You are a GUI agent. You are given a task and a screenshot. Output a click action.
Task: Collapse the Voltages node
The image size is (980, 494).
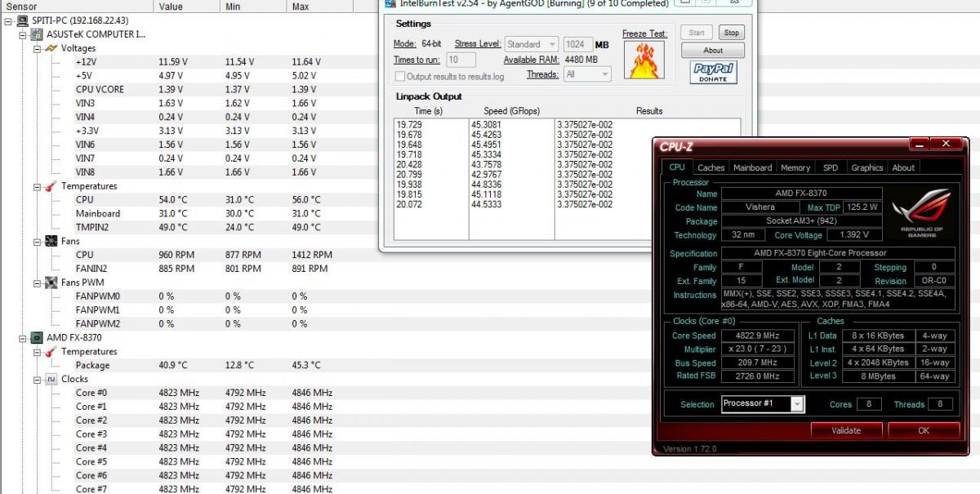(x=37, y=48)
